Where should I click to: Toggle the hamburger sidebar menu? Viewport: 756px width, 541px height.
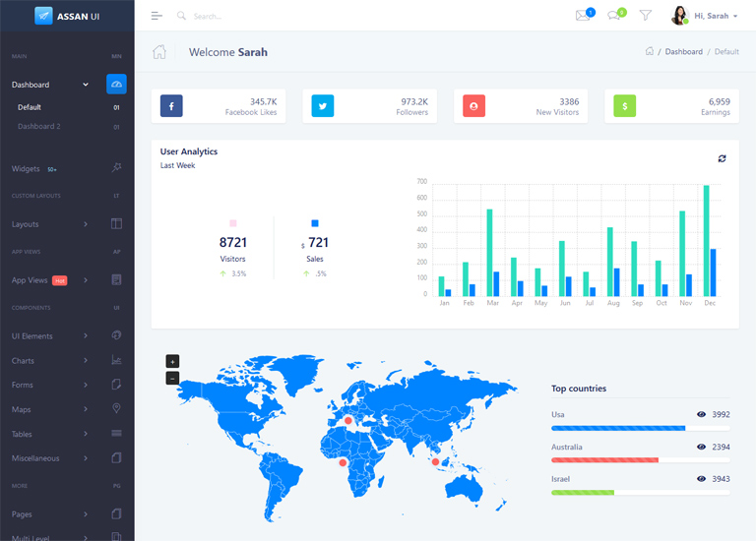[x=157, y=16]
